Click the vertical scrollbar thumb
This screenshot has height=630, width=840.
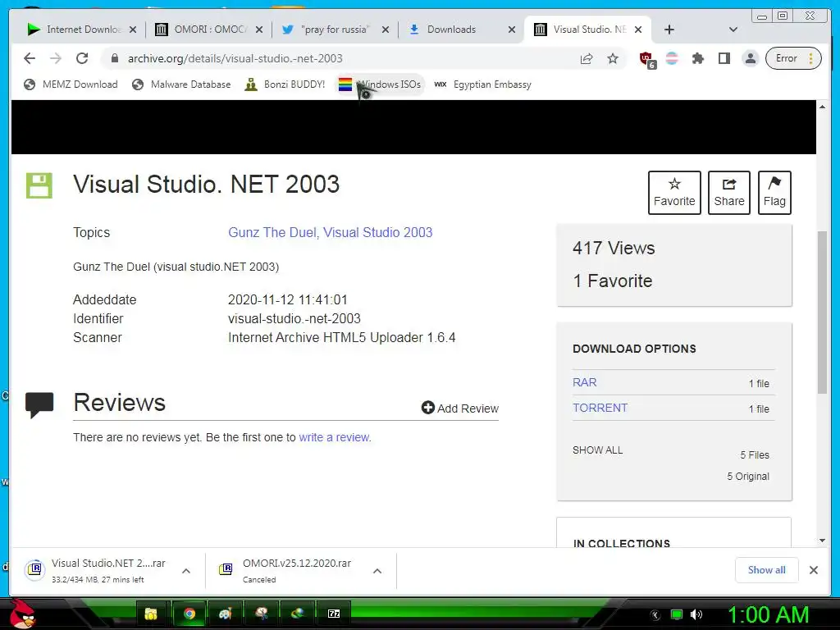coord(822,313)
